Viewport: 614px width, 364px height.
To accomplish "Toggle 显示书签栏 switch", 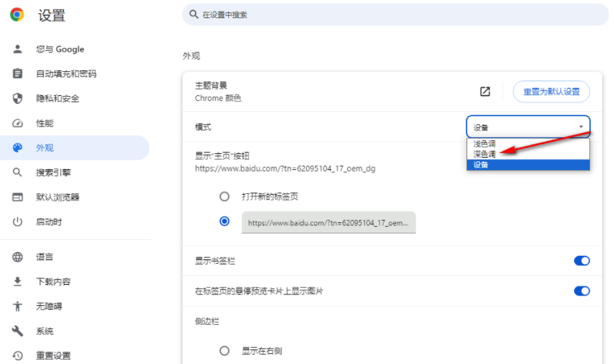I will coord(582,261).
